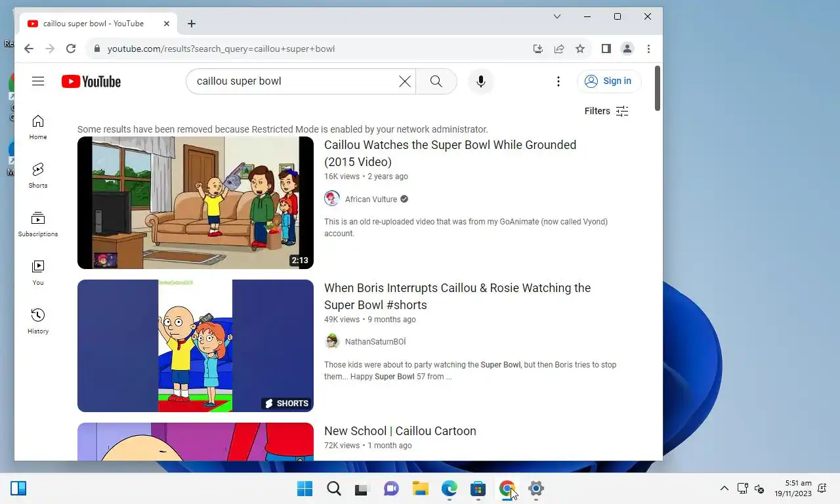The width and height of the screenshot is (840, 504).
Task: Click the page vertical scrollbar thumb
Action: point(658,88)
